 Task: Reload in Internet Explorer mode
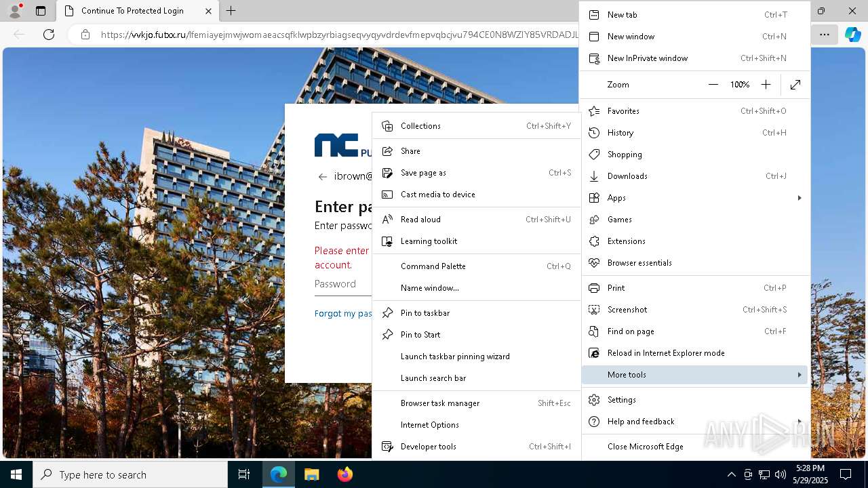(696, 353)
